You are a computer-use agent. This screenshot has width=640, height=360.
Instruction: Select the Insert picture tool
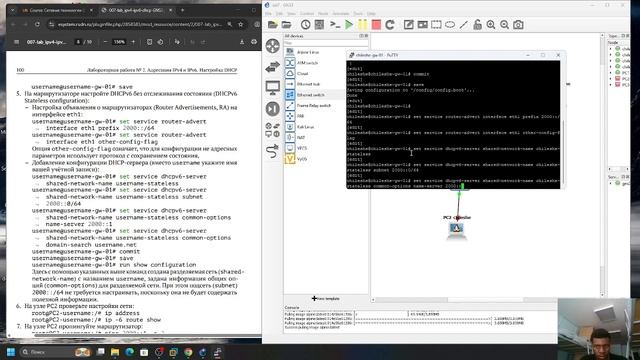pos(422,25)
